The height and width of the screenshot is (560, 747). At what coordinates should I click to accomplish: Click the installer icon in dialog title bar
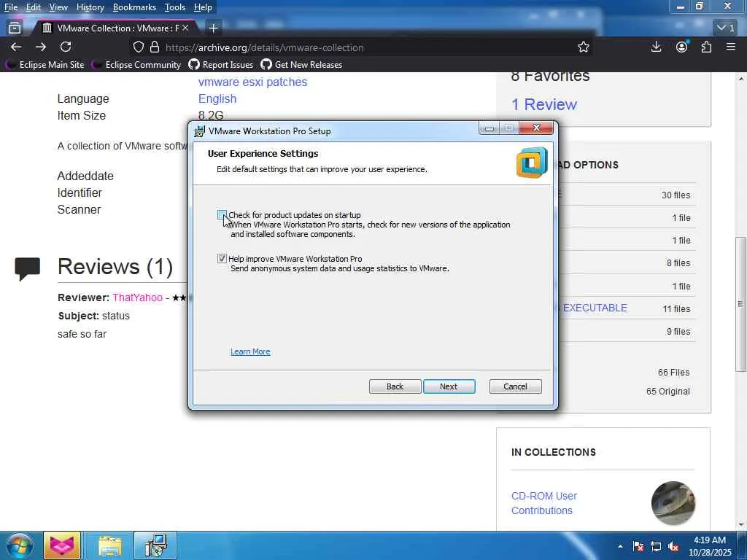point(200,131)
